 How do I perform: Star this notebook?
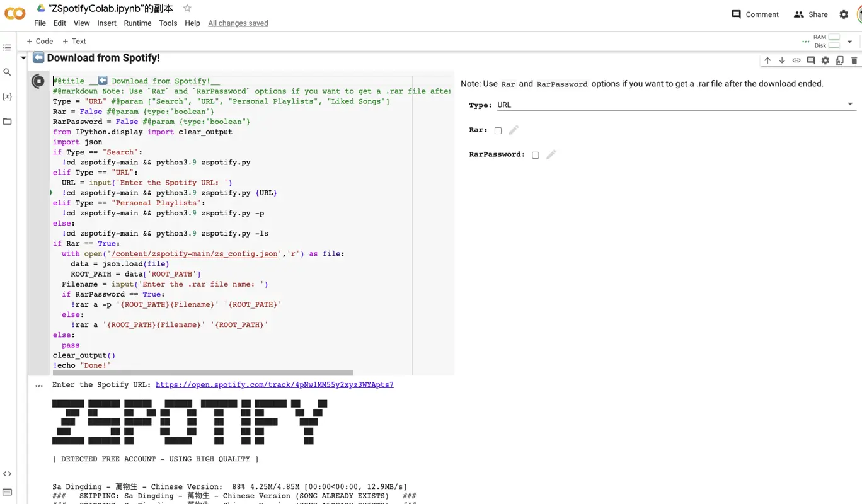[187, 8]
